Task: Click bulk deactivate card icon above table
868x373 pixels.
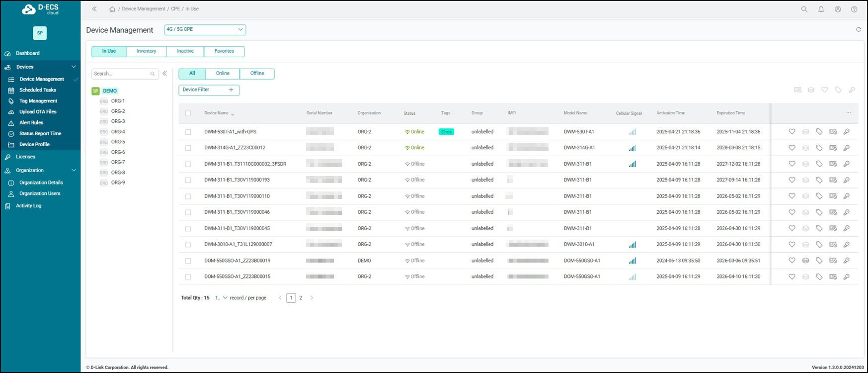Action: (797, 90)
